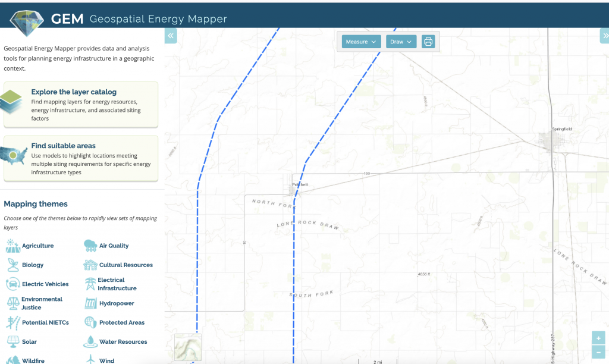Open the Draw dropdown
Image resolution: width=609 pixels, height=364 pixels.
pos(401,42)
